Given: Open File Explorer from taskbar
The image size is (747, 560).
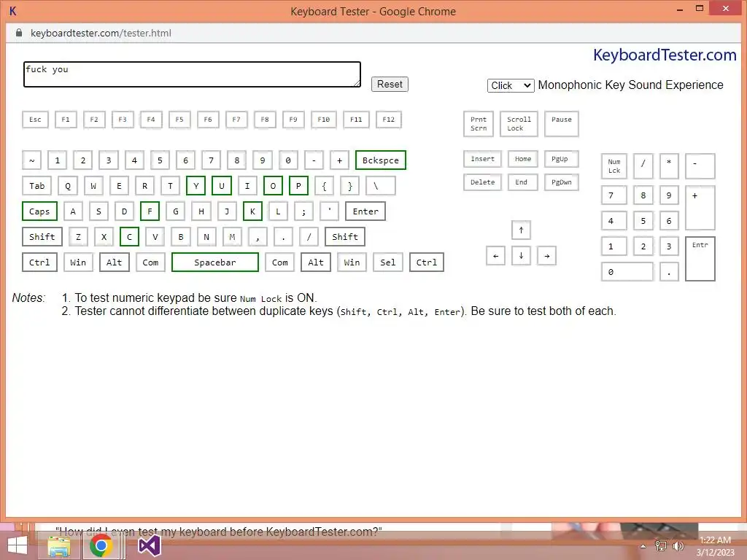Looking at the screenshot, I should pos(59,545).
